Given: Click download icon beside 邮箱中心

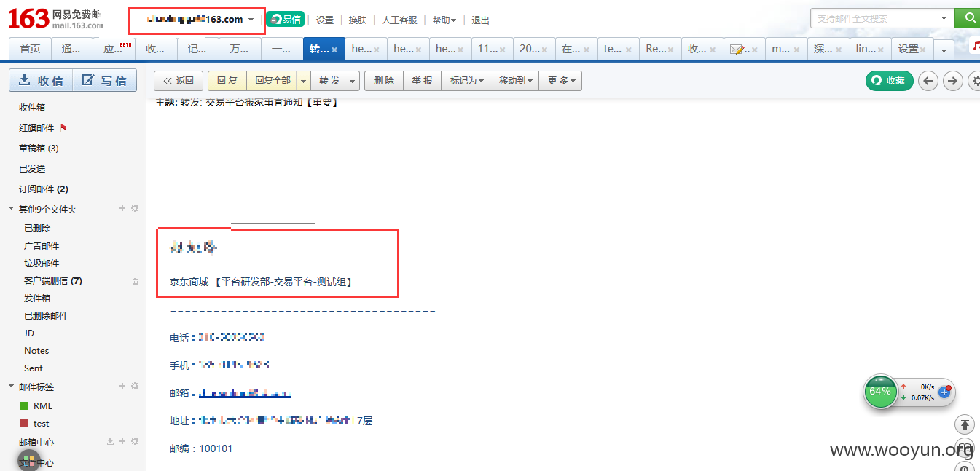Looking at the screenshot, I should 110,441.
